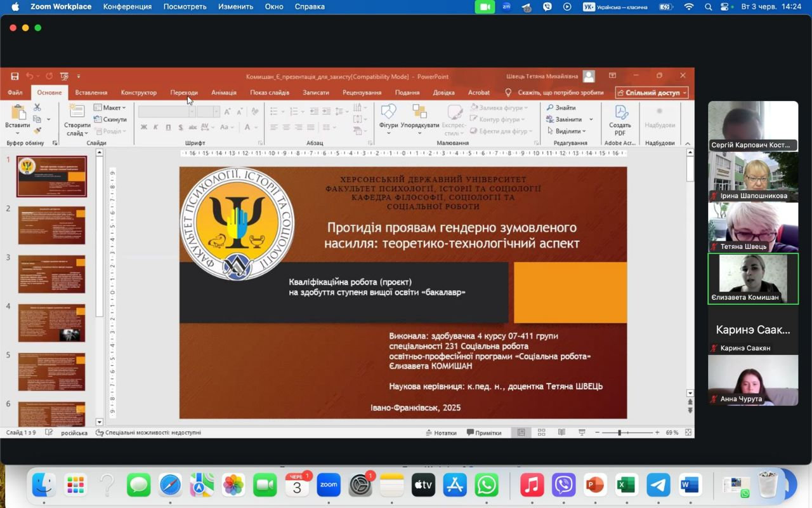Click російська language indicator in status bar
The width and height of the screenshot is (812, 508).
(74, 432)
